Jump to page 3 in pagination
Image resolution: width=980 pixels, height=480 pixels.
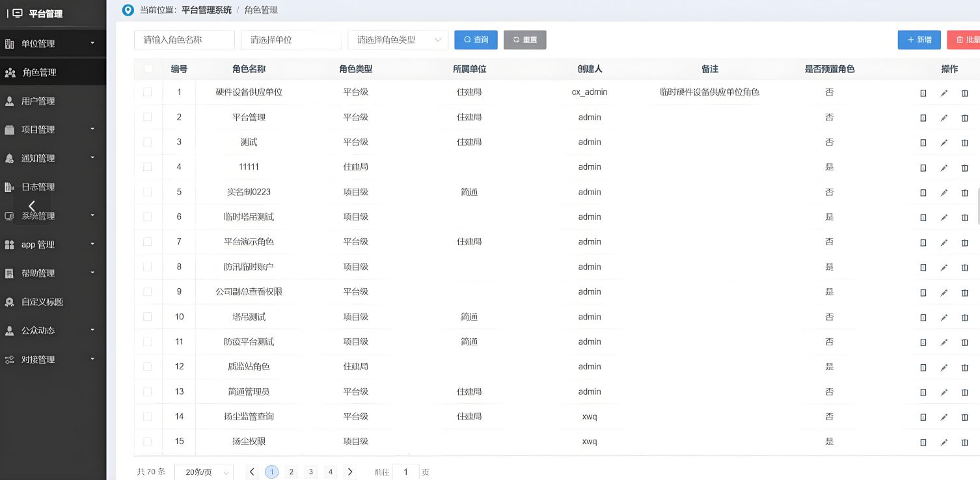[x=311, y=472]
